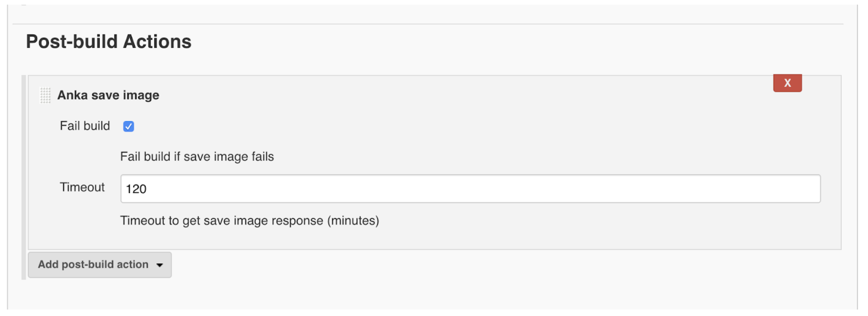868x316 pixels.
Task: Click the Fail build label
Action: (85, 126)
